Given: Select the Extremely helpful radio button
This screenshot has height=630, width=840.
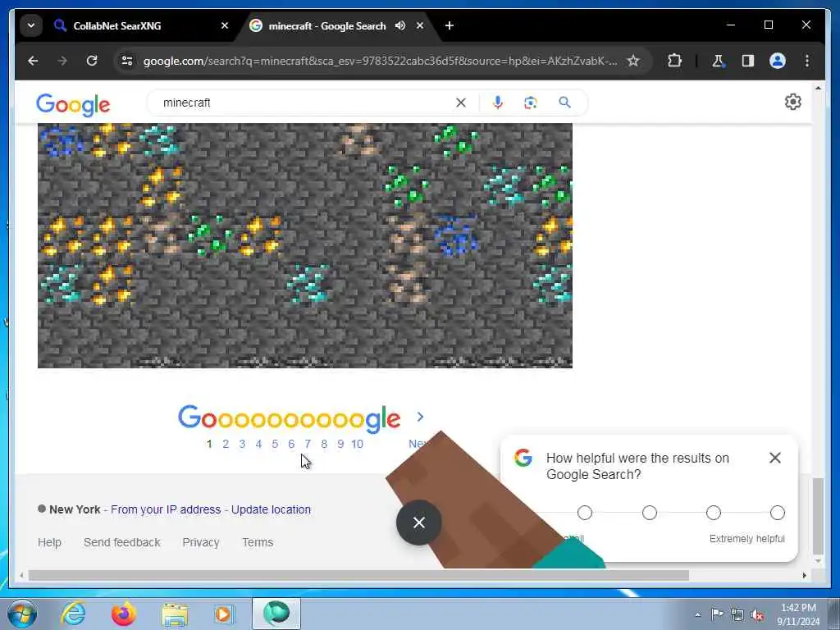Looking at the screenshot, I should (778, 513).
